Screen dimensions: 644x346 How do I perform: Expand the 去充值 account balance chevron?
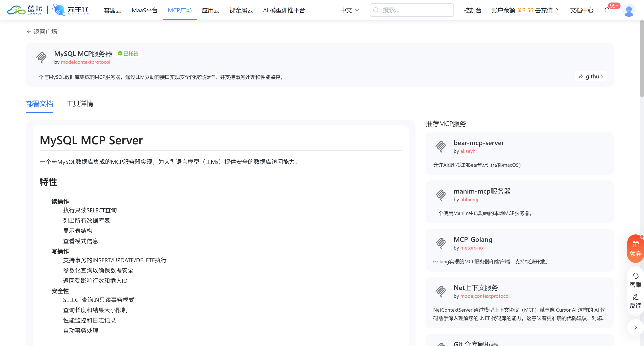tap(557, 10)
